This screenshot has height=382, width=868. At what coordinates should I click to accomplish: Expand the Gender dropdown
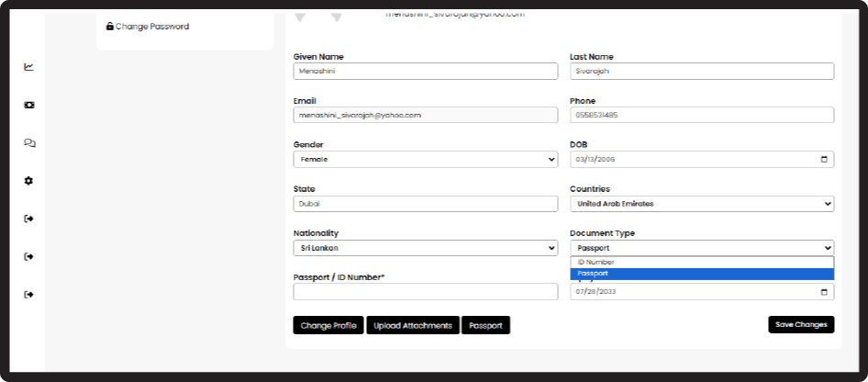click(425, 160)
